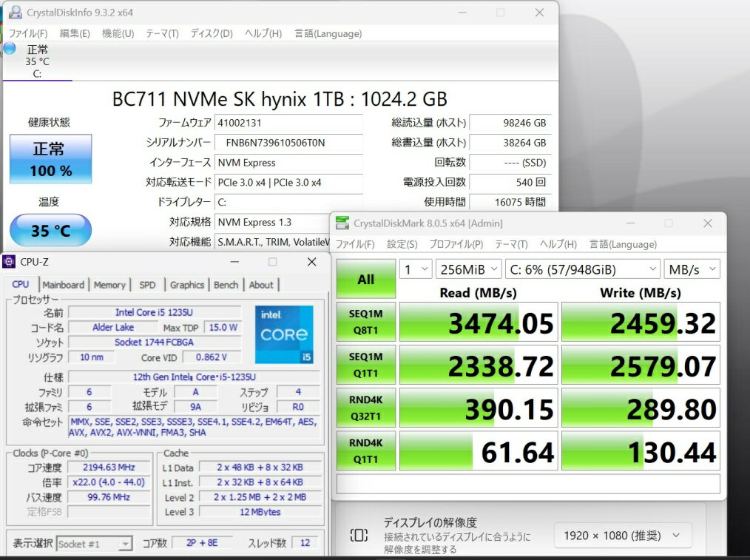Click the 正常 100% health status box
750x560 pixels.
pos(50,159)
